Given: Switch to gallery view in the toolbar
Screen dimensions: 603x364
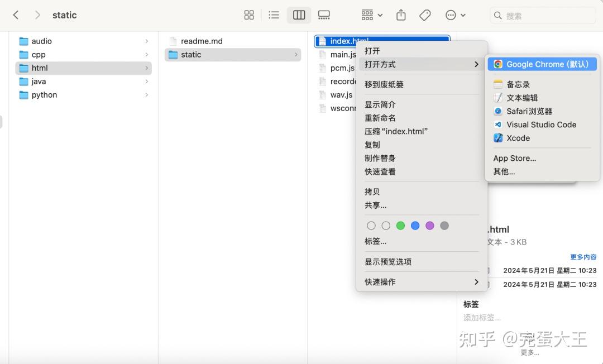Looking at the screenshot, I should (324, 15).
